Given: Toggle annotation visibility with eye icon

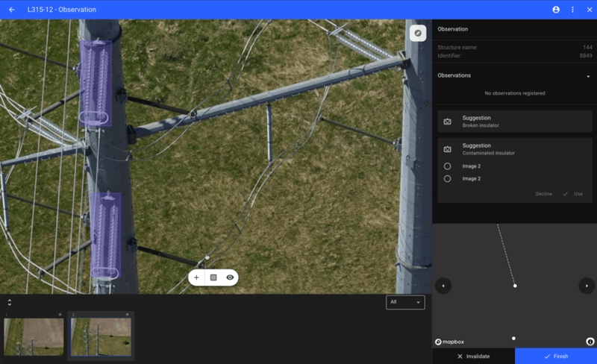Looking at the screenshot, I should (230, 277).
